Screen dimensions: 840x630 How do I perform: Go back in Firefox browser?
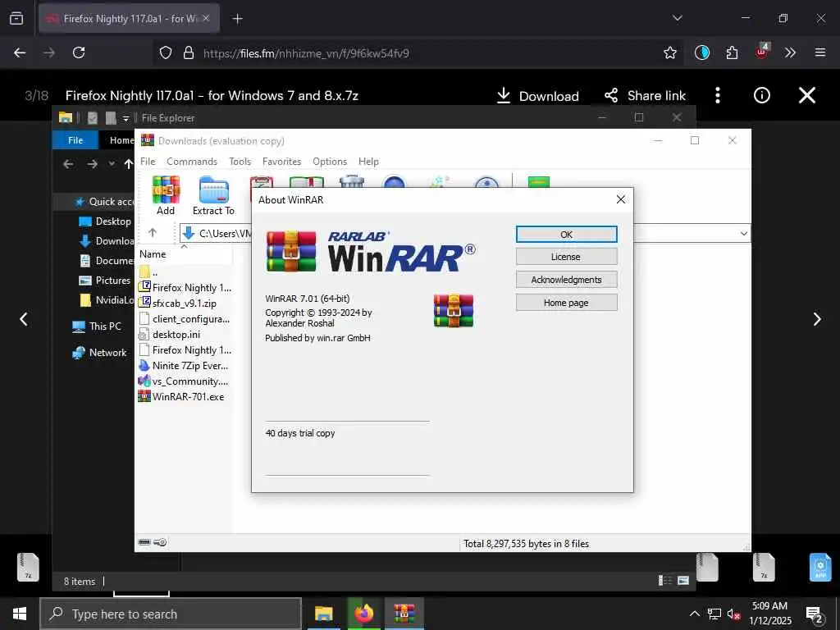[x=20, y=52]
